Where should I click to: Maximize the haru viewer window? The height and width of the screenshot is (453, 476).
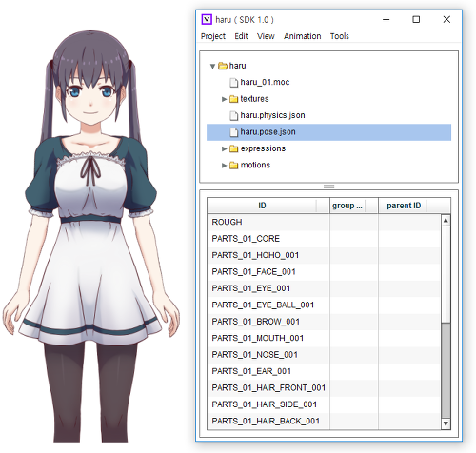pyautogui.click(x=416, y=20)
